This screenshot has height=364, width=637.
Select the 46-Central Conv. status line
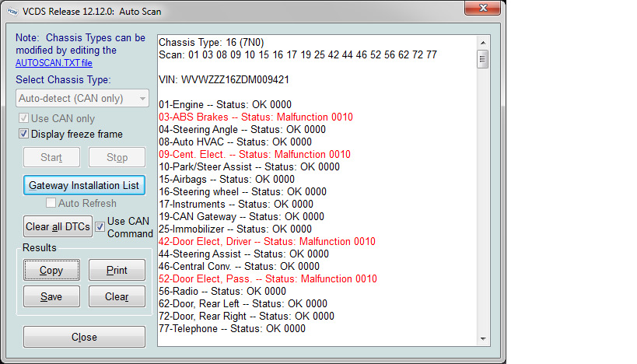click(240, 267)
